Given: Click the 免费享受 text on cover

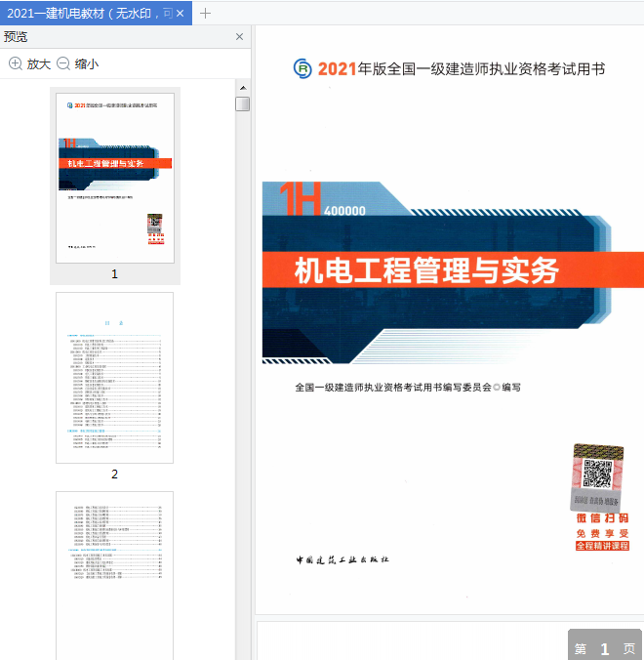Looking at the screenshot, I should (x=602, y=533).
